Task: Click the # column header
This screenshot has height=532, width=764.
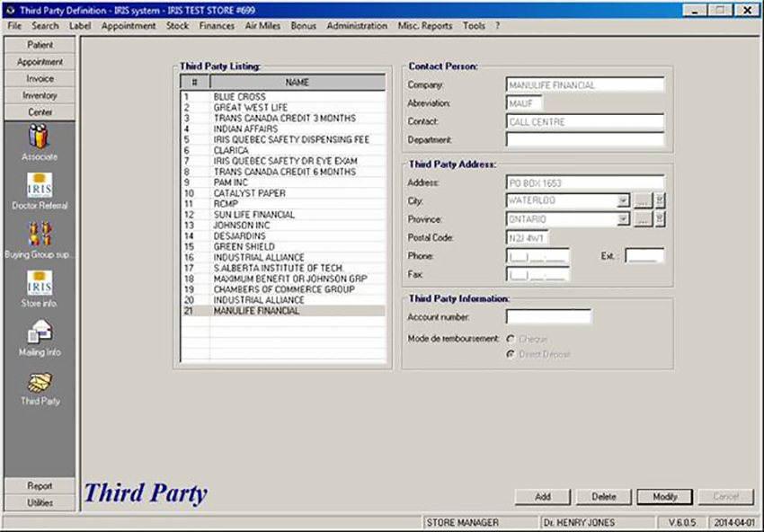Action: point(195,82)
